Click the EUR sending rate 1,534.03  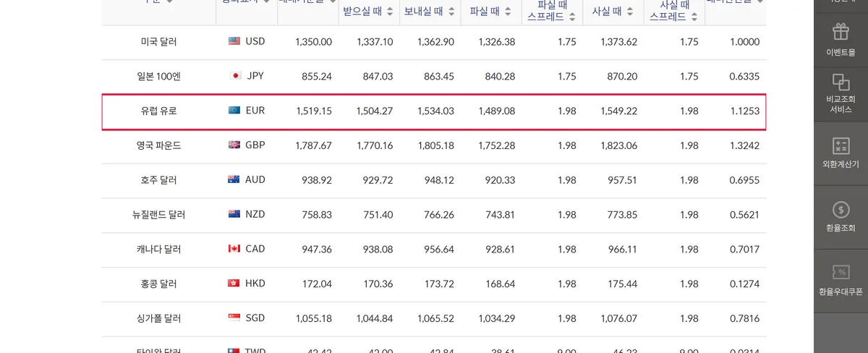point(436,111)
